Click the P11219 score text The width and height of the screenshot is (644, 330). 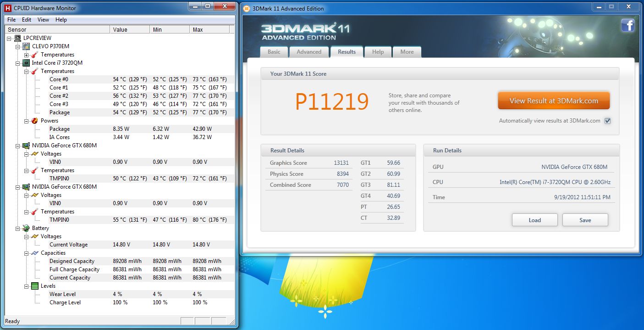coord(332,101)
